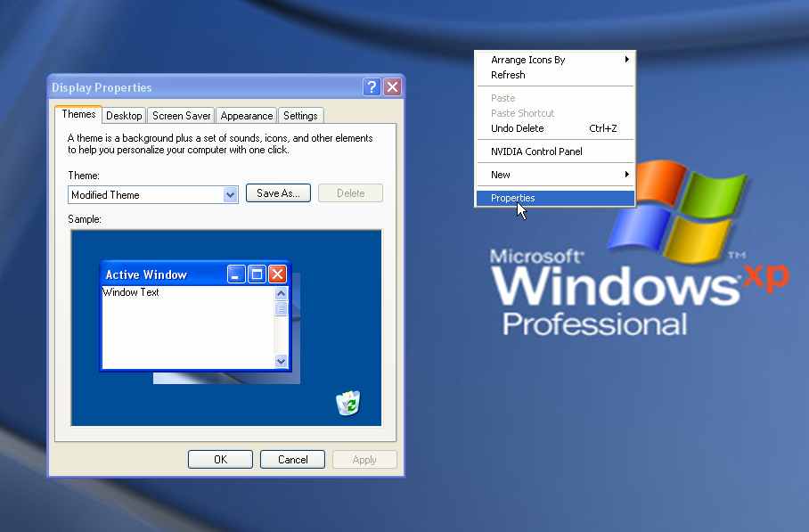Open the Theme dropdown arrow
809x532 pixels.
coord(230,195)
